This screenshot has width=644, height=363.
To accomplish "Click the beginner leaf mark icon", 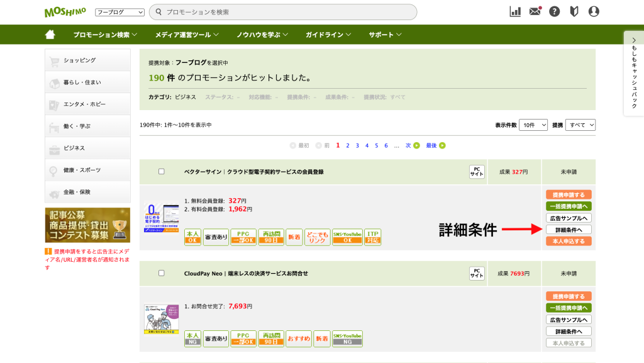I will (x=574, y=11).
